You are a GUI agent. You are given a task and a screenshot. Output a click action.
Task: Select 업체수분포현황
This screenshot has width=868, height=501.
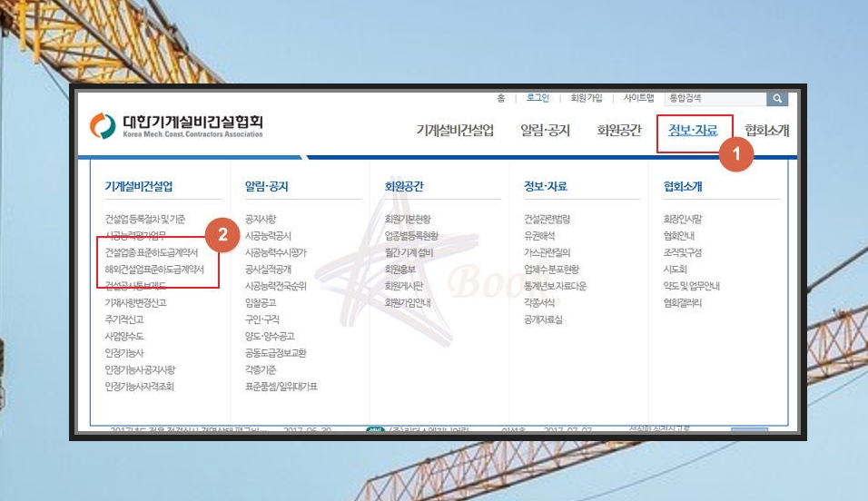coord(551,270)
